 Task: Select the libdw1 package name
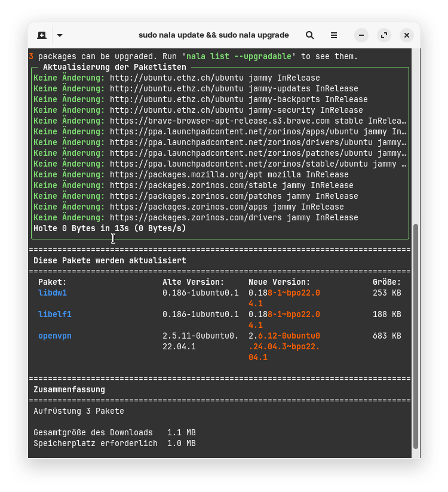[x=53, y=293]
